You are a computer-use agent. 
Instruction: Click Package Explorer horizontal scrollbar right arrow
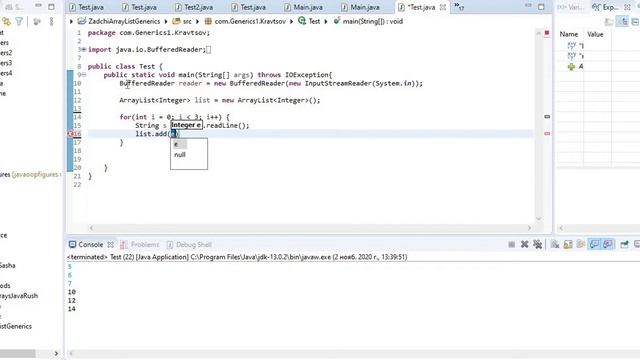click(56, 353)
